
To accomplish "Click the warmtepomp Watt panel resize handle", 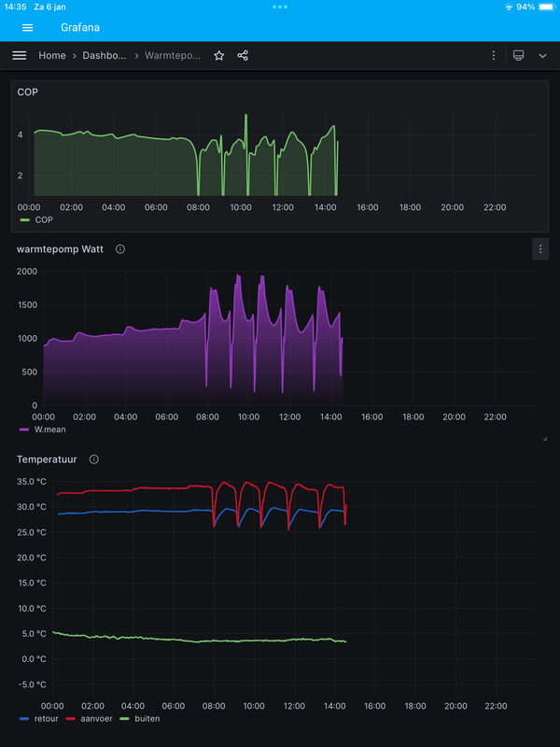I will point(543,438).
